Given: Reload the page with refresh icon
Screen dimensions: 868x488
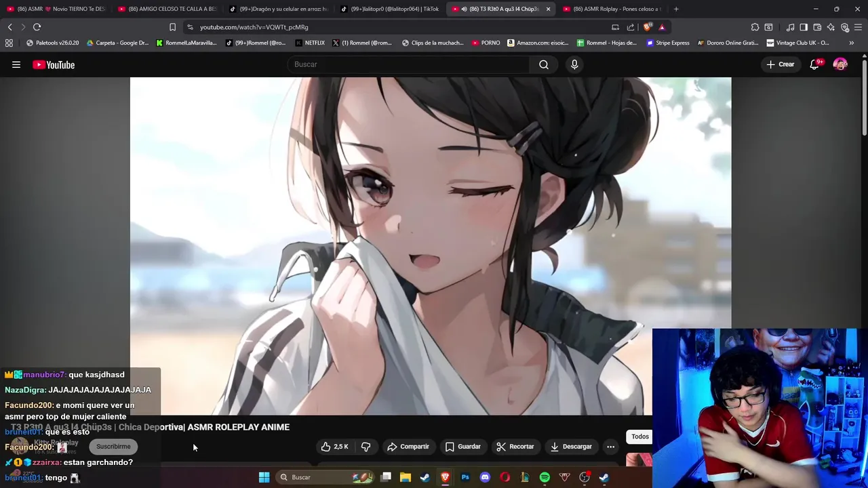Looking at the screenshot, I should 37,27.
